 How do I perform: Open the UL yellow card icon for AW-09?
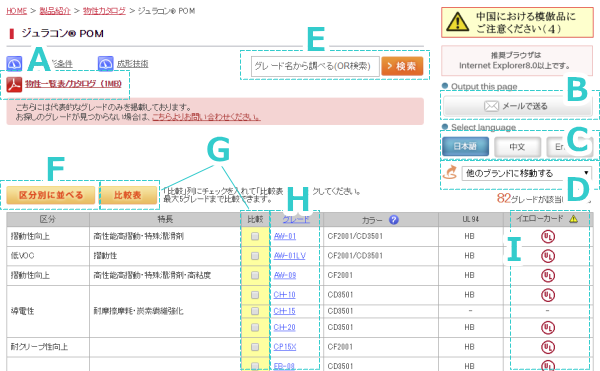click(x=548, y=275)
